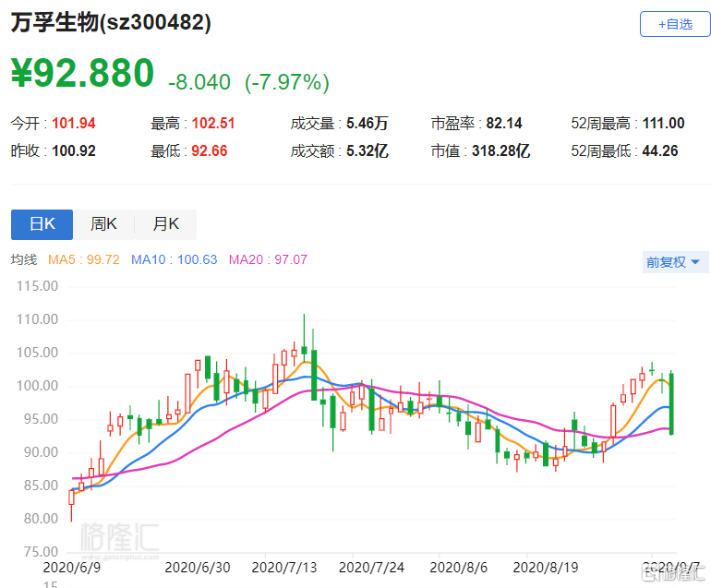Viewport: 711px width, 588px height.
Task: Click the latest large green candlestick
Action: coord(671,403)
